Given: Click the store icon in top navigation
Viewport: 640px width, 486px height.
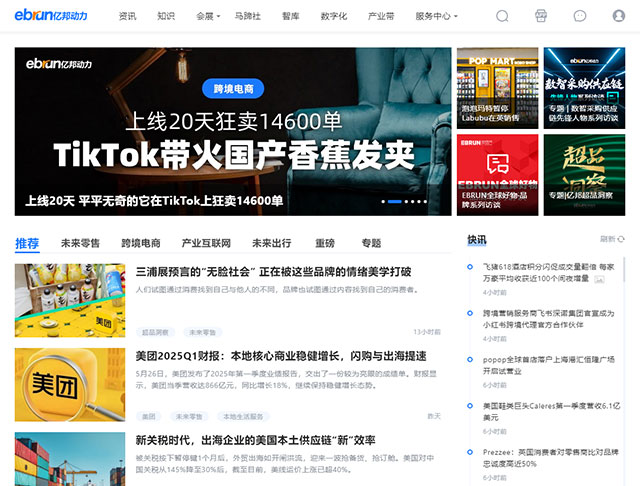Looking at the screenshot, I should pyautogui.click(x=541, y=16).
